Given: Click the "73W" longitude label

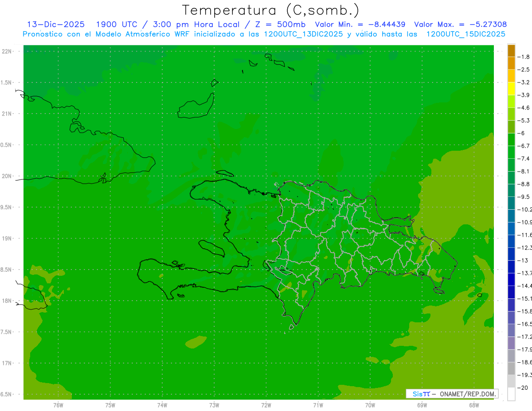Looking at the screenshot, I should (x=214, y=405).
